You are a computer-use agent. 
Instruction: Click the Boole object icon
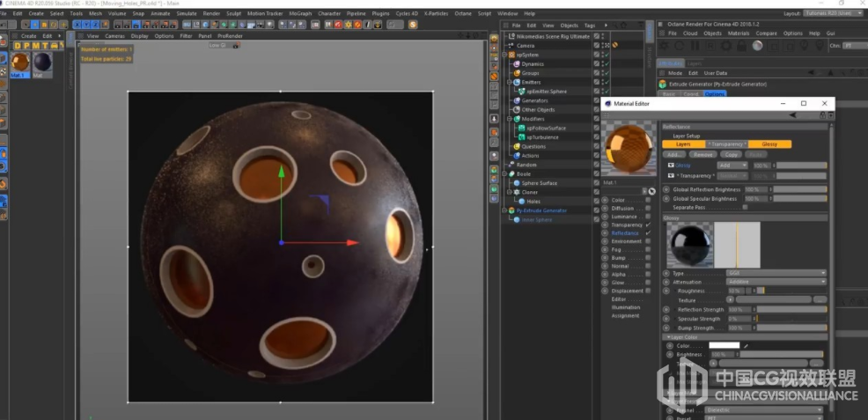(512, 173)
